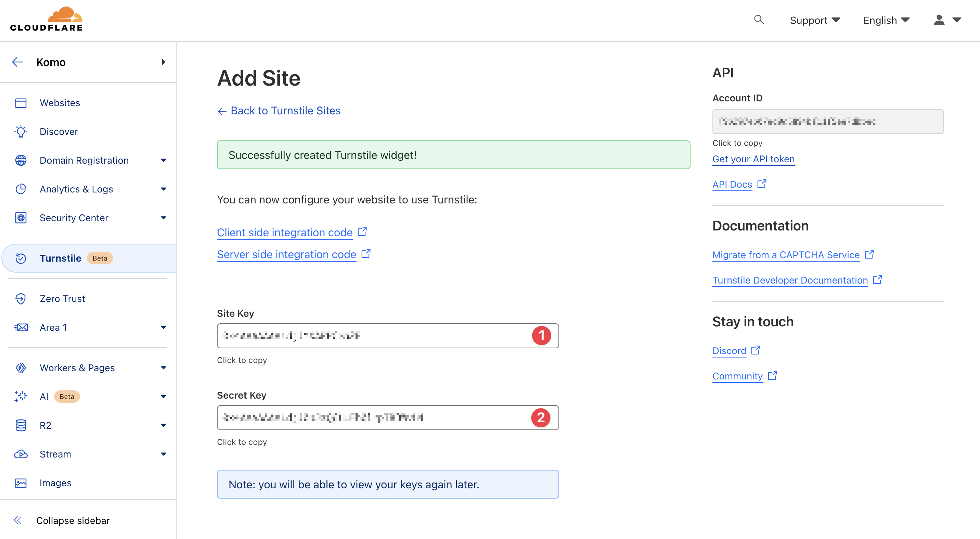Screen dimensions: 980x539
Task: Click the Zero Trust shield icon
Action: (x=21, y=298)
